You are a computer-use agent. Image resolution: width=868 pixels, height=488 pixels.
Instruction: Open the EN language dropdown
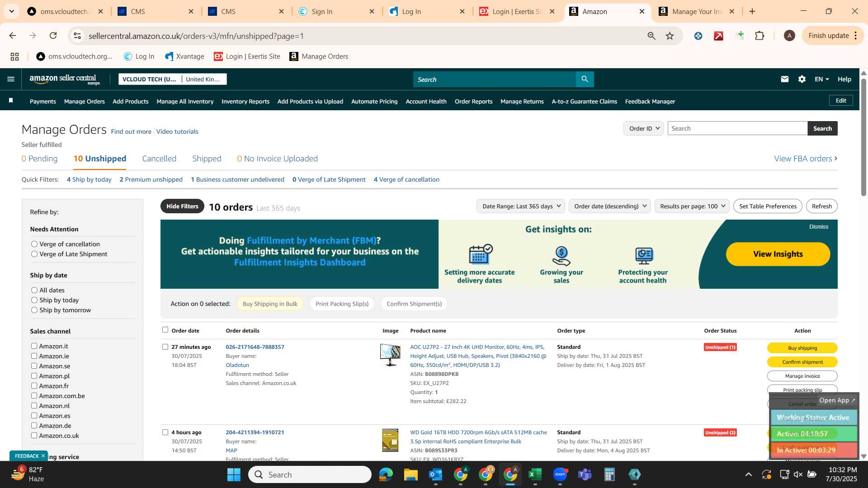click(x=821, y=79)
